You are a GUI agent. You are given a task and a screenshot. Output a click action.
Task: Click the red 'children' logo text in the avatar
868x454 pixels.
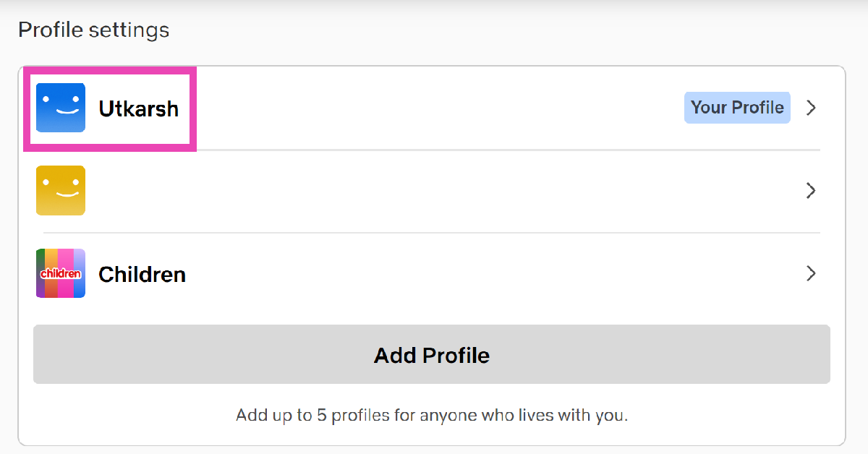coord(61,275)
